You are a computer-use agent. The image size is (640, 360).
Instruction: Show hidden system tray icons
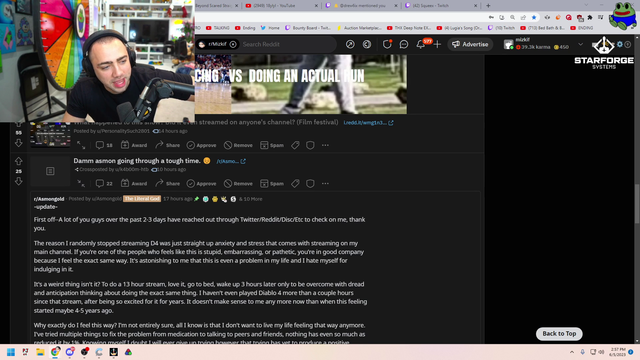(572, 352)
